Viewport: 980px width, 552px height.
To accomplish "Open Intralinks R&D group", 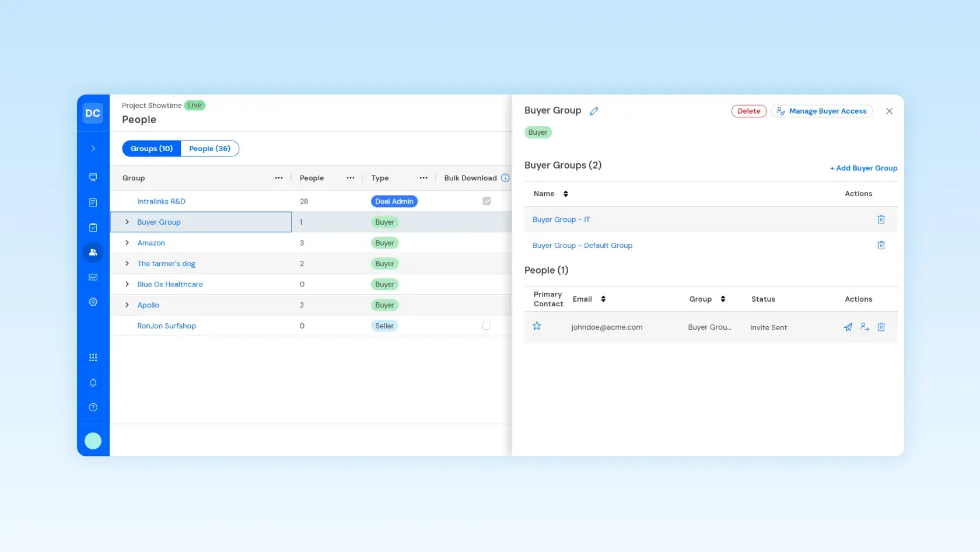I will click(x=161, y=201).
